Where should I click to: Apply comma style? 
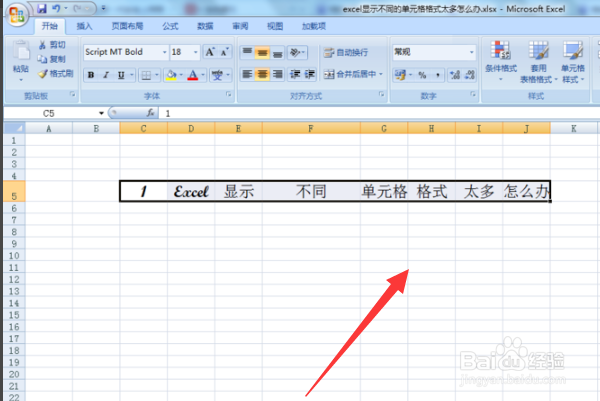tap(437, 75)
